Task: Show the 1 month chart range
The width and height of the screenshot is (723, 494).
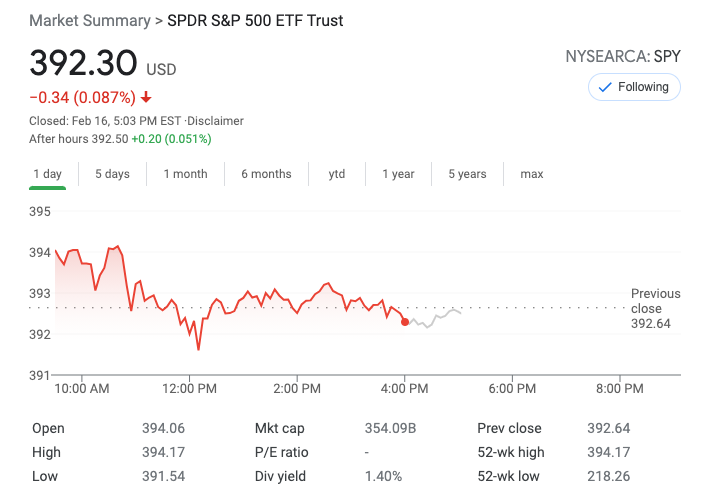Action: [185, 174]
